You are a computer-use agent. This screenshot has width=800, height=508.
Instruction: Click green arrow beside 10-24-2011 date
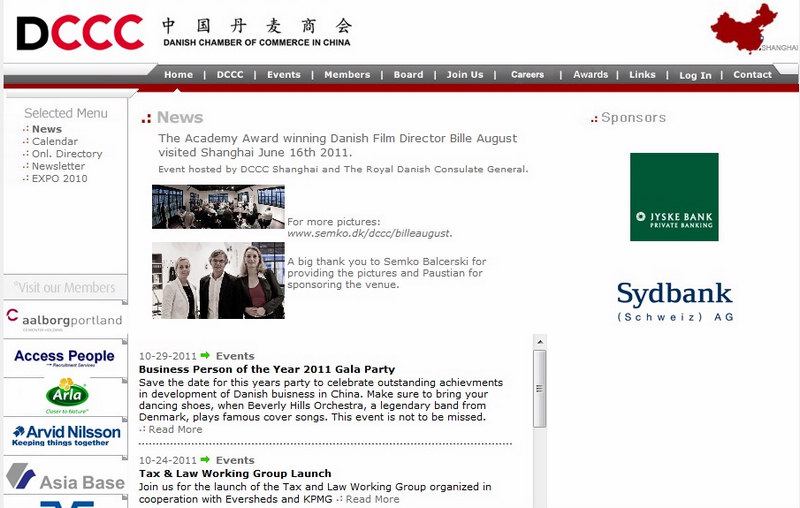click(x=205, y=460)
